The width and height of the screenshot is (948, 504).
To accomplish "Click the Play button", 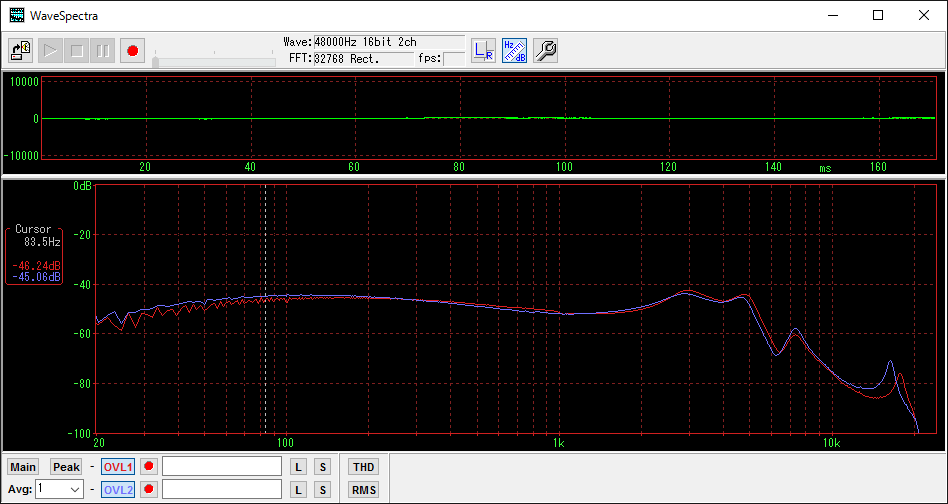I will (51, 51).
